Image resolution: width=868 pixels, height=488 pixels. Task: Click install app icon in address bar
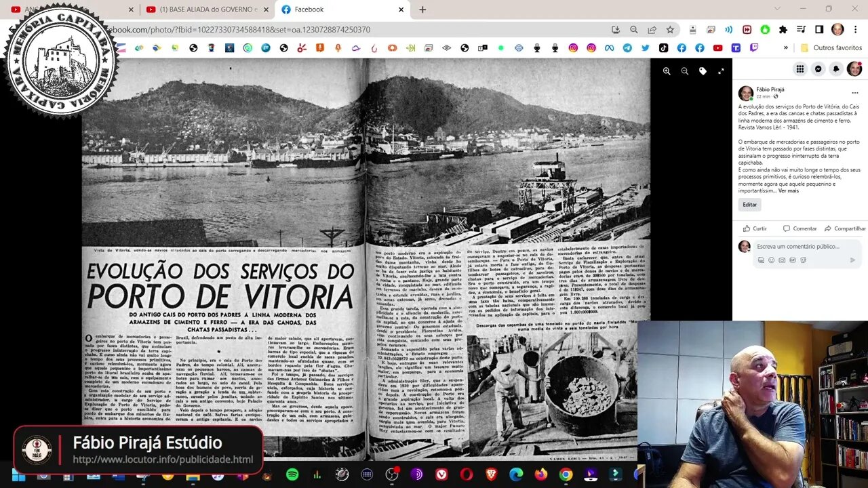616,30
